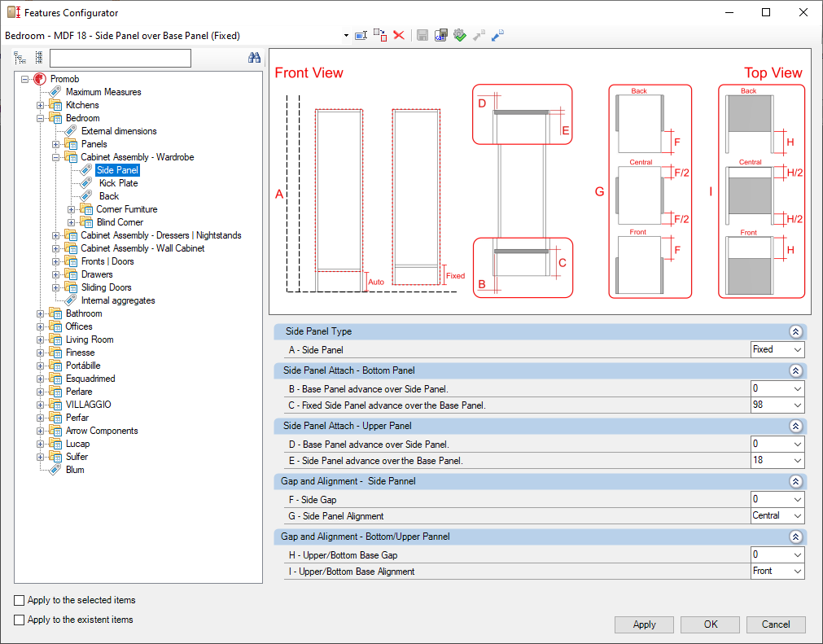
Task: Expand the Offices tree node
Action: click(x=40, y=326)
